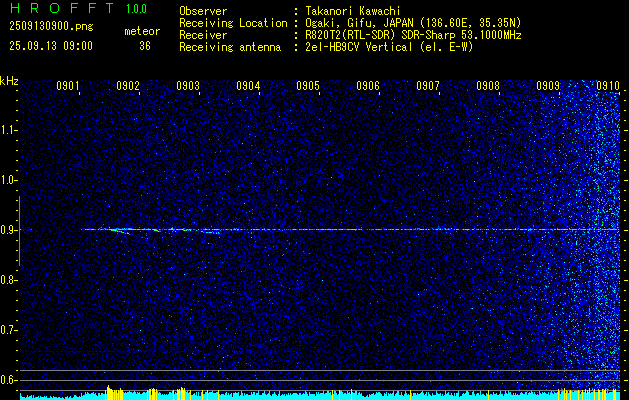Click the meteor count value 36
629x400 pixels.
(x=145, y=46)
